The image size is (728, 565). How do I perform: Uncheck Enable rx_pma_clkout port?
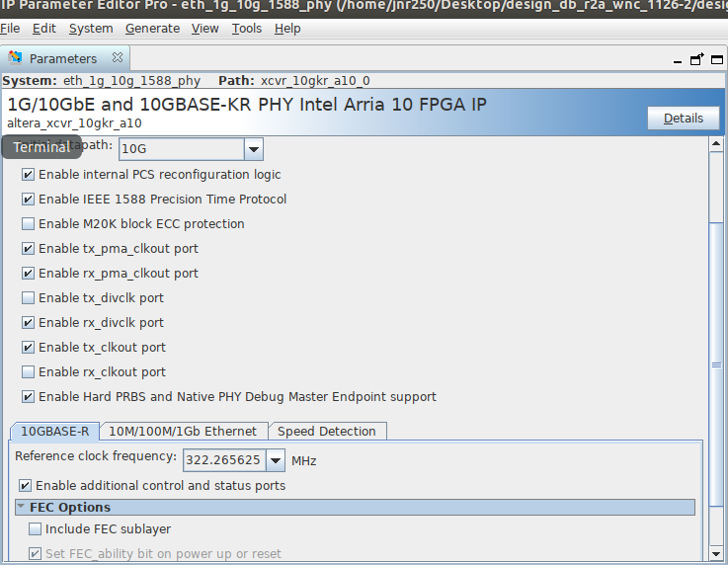point(28,273)
